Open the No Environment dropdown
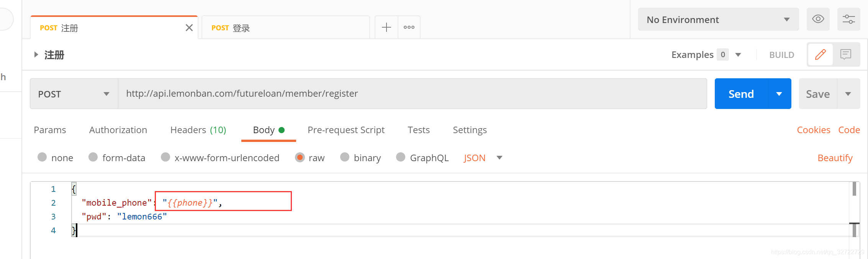Screen dimensions: 868x259 (718, 19)
